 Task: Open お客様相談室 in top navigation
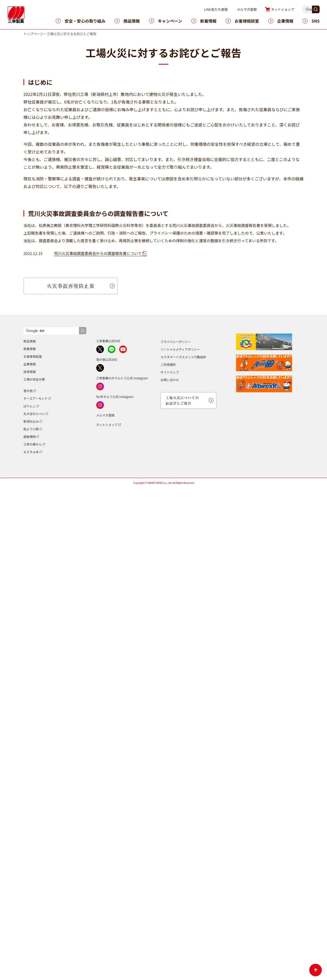coord(247,21)
